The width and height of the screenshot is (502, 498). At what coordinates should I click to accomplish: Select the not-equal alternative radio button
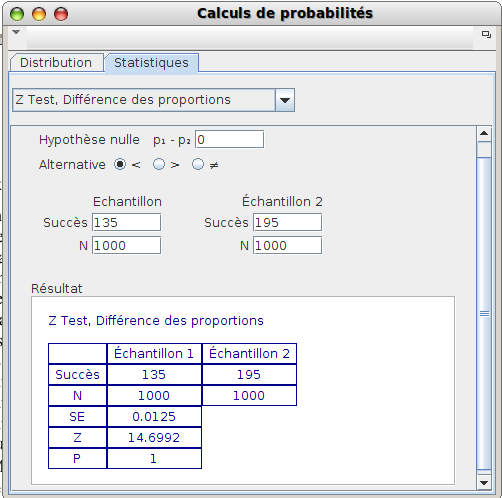pos(198,164)
